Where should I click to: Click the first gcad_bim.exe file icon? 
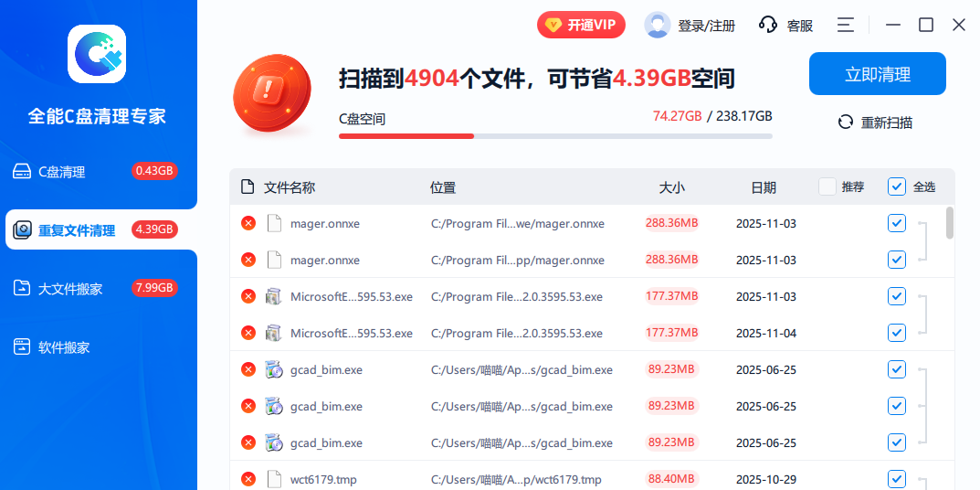pyautogui.click(x=273, y=369)
